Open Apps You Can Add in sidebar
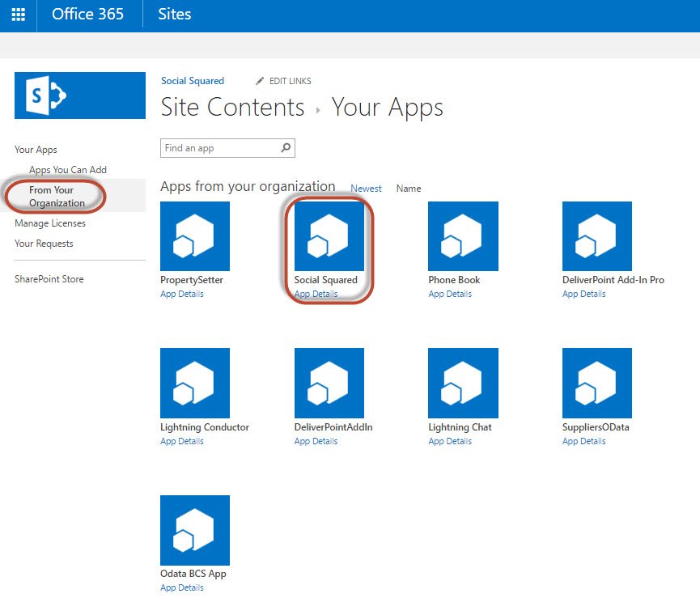The image size is (700, 615). click(68, 170)
